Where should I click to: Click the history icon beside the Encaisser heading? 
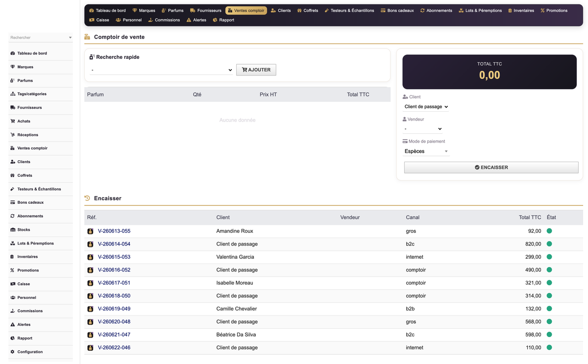click(x=87, y=198)
